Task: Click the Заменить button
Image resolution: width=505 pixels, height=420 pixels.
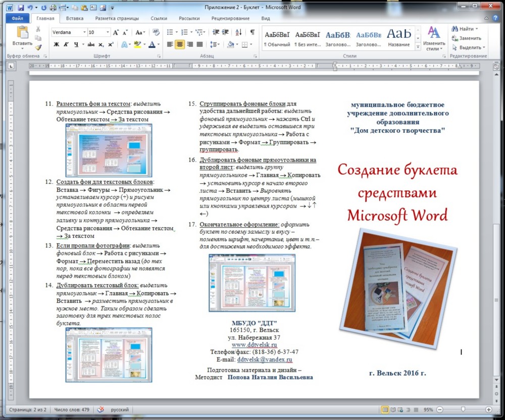Action: 466,38
